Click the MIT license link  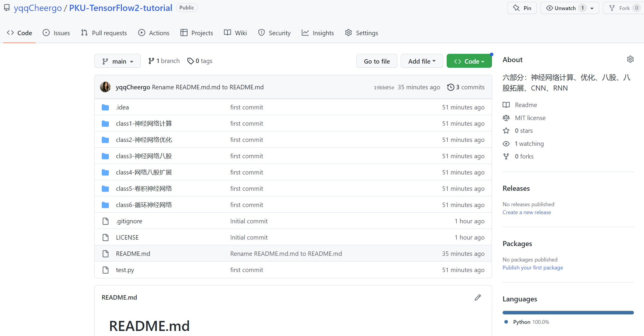click(x=530, y=118)
